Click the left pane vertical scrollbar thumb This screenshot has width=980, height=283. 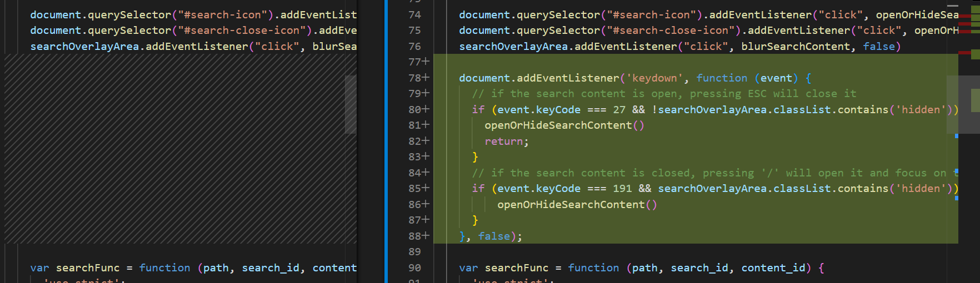click(x=351, y=104)
